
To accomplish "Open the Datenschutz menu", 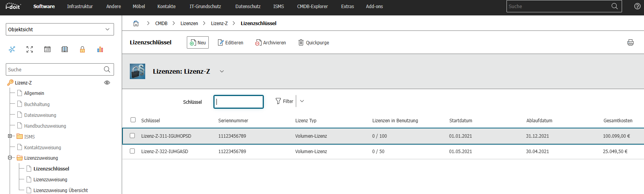I will click(248, 7).
